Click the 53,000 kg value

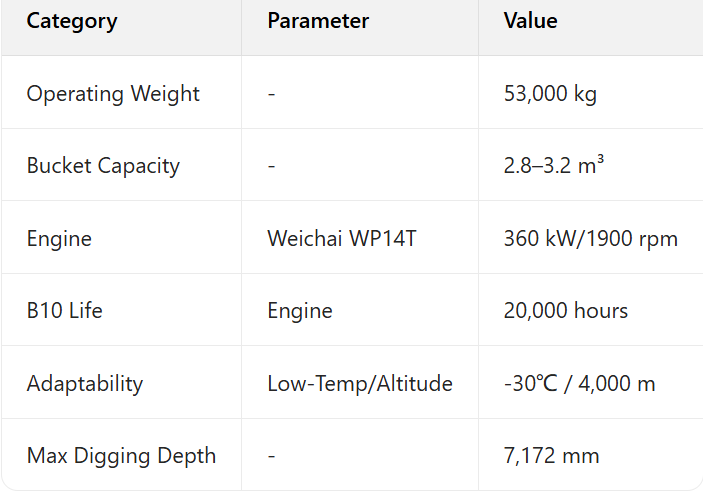click(x=550, y=94)
